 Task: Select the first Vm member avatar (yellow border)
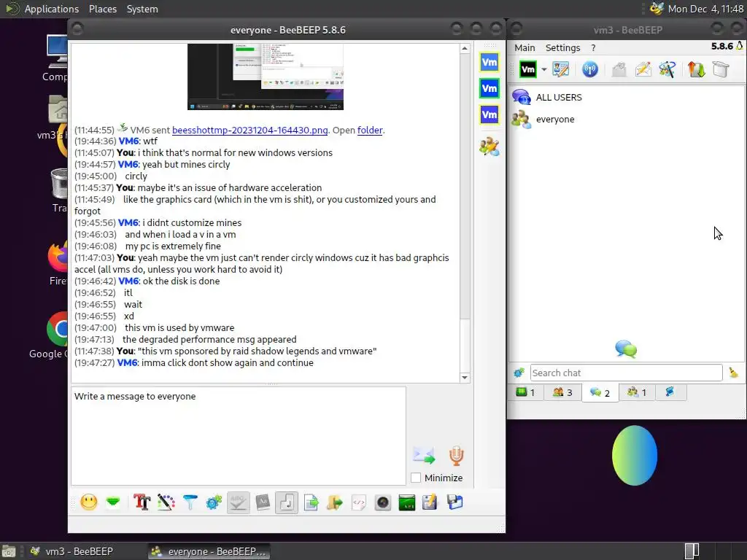[489, 63]
